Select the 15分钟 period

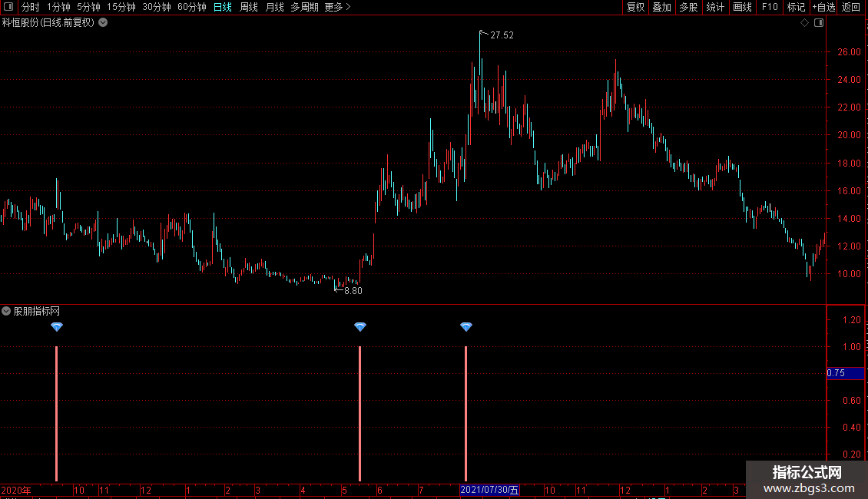click(x=121, y=7)
